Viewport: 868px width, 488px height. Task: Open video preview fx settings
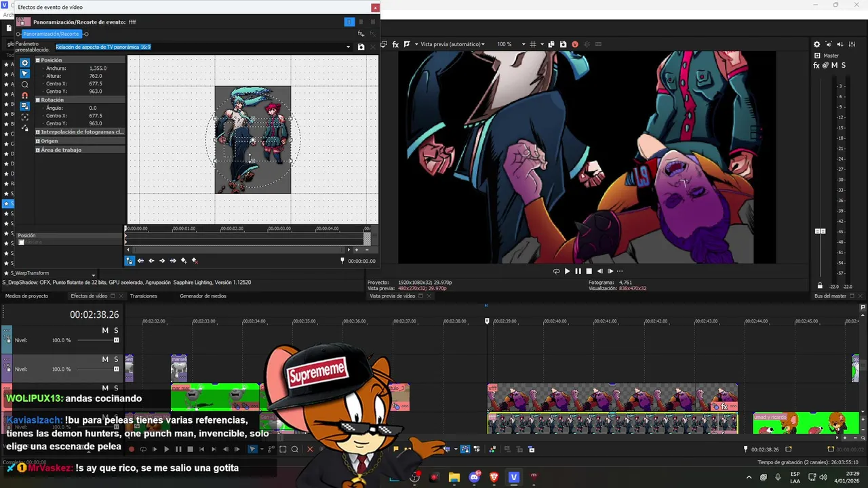pos(396,44)
